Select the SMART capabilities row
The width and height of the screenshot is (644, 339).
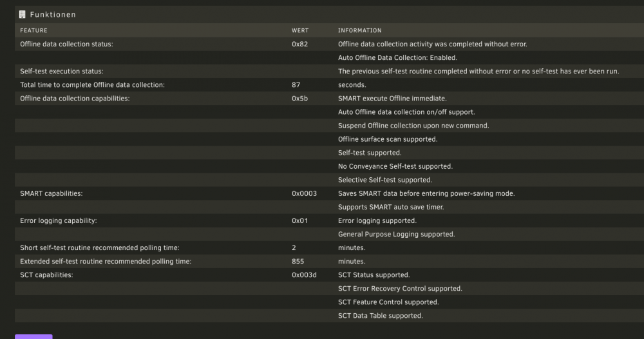click(329, 193)
